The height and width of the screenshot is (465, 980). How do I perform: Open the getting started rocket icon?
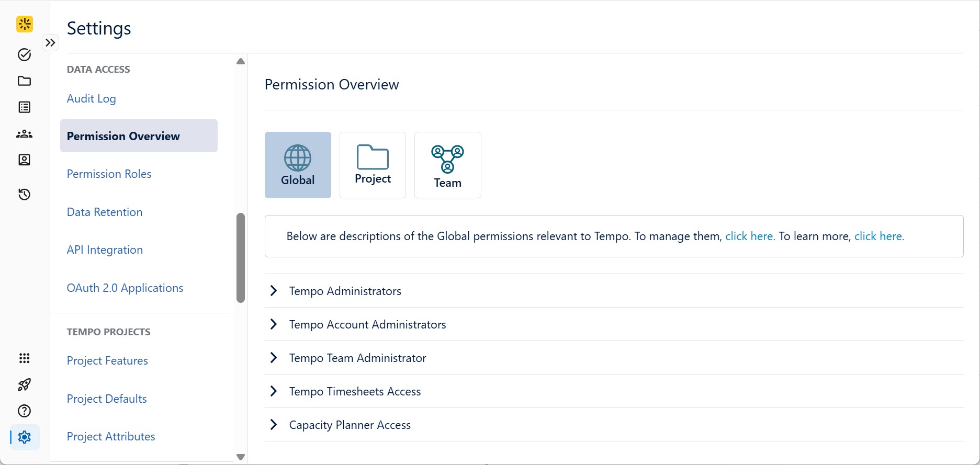pyautogui.click(x=24, y=385)
